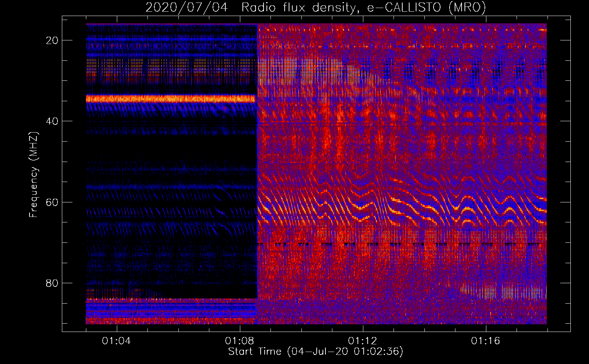Click the 'Frequency (MHZ)' axis label
Viewport: 589px width, 364px height.
[x=34, y=174]
